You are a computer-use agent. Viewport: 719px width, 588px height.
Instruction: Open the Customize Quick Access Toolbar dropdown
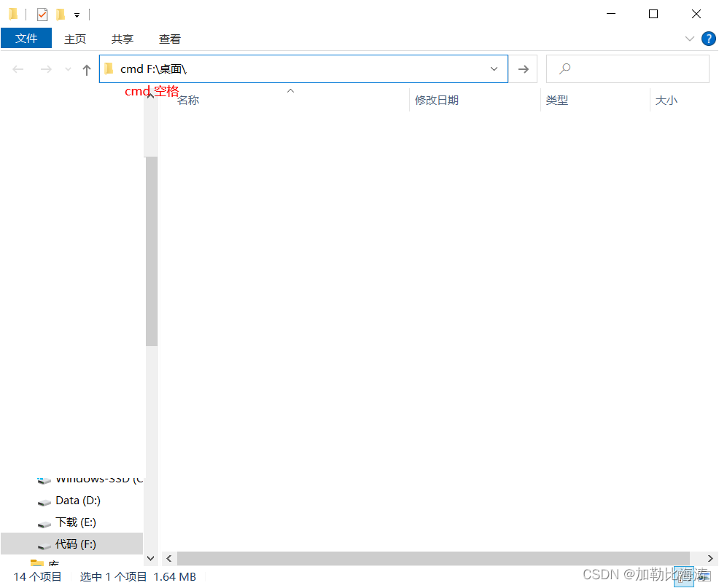(77, 15)
